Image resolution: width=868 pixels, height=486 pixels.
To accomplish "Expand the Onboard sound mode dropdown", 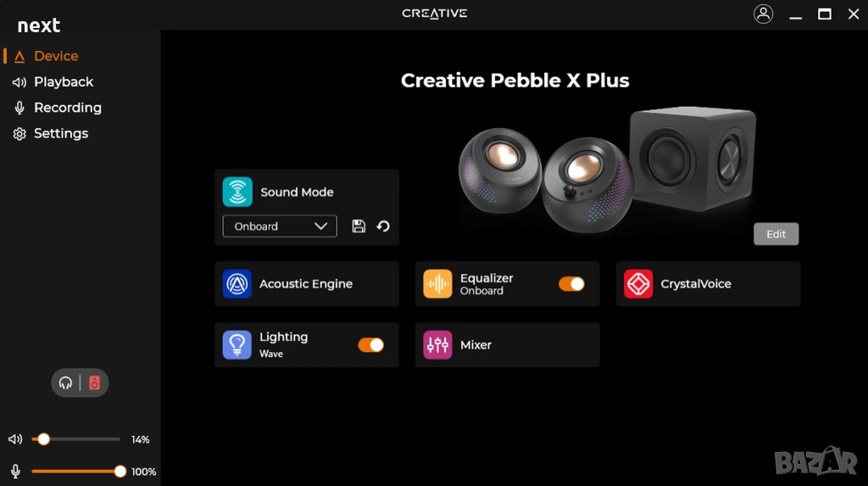I will (x=280, y=226).
